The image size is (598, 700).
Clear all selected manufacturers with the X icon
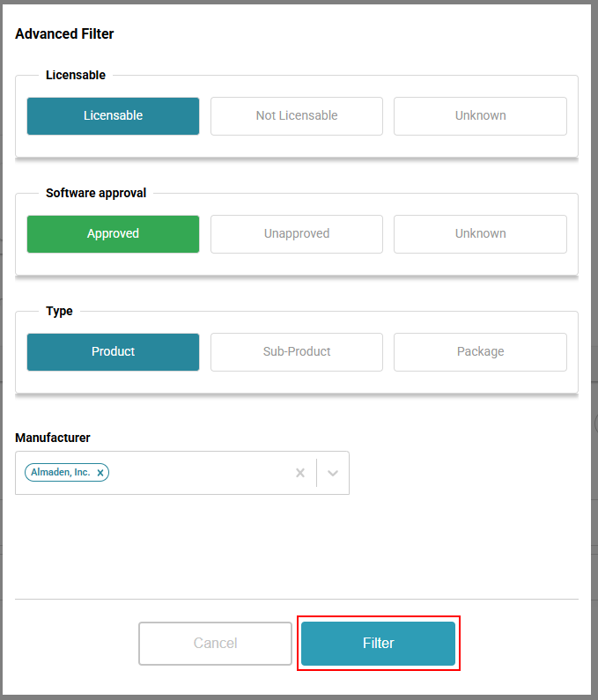[300, 473]
